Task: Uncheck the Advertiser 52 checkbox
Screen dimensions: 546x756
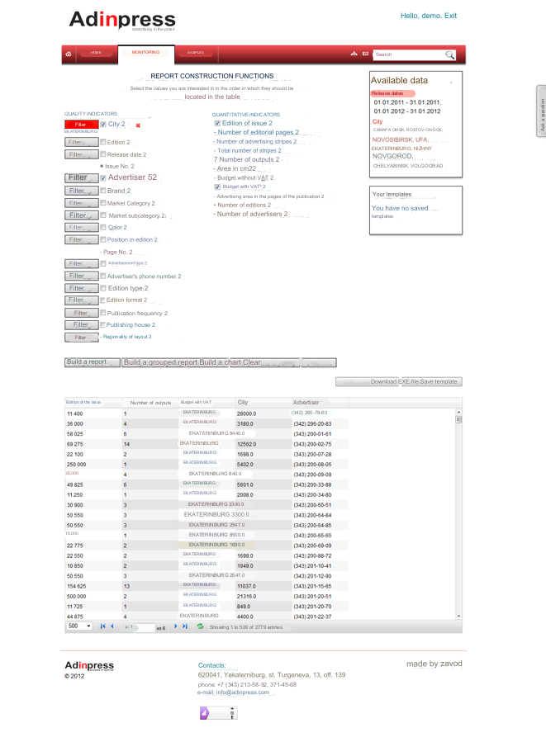Action: click(x=103, y=178)
